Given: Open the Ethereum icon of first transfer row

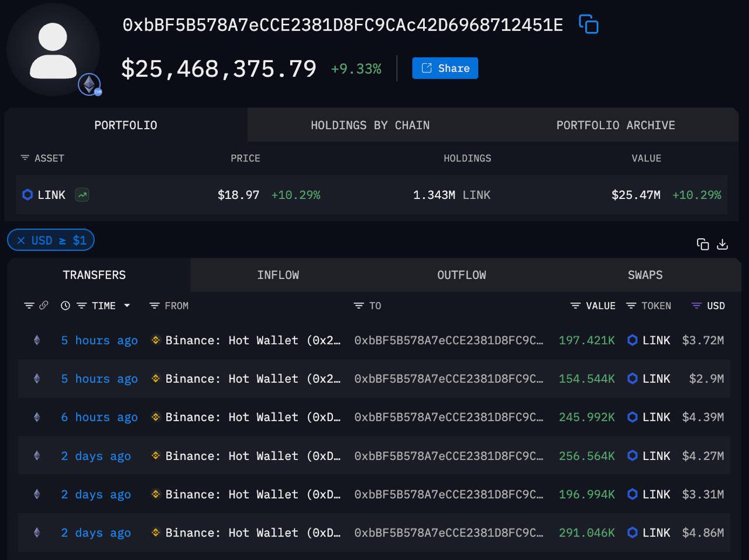Looking at the screenshot, I should pos(37,340).
